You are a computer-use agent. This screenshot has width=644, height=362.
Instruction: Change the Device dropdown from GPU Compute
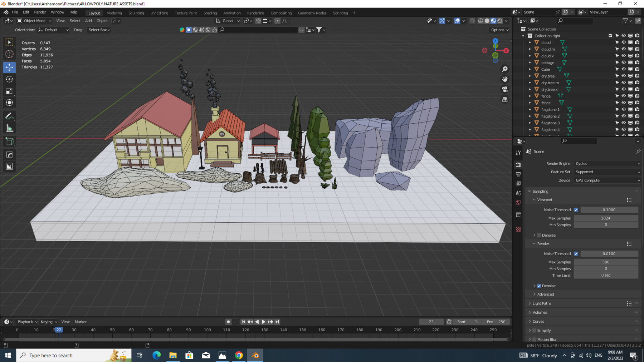click(x=607, y=180)
